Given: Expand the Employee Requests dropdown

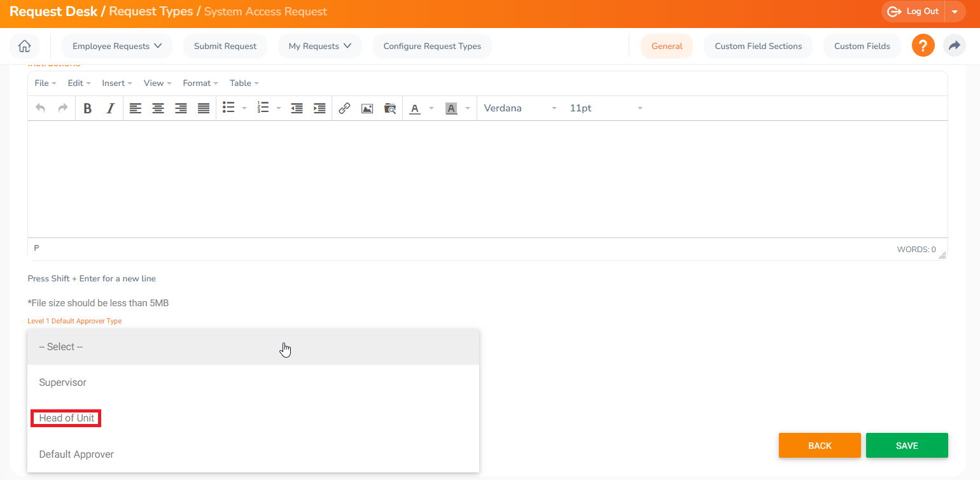Looking at the screenshot, I should pyautogui.click(x=117, y=46).
